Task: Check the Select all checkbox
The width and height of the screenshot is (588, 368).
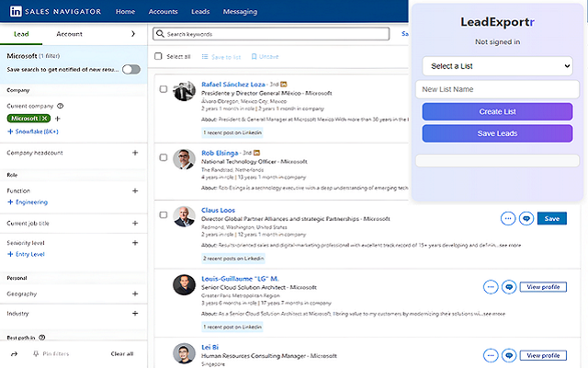Action: pos(158,56)
